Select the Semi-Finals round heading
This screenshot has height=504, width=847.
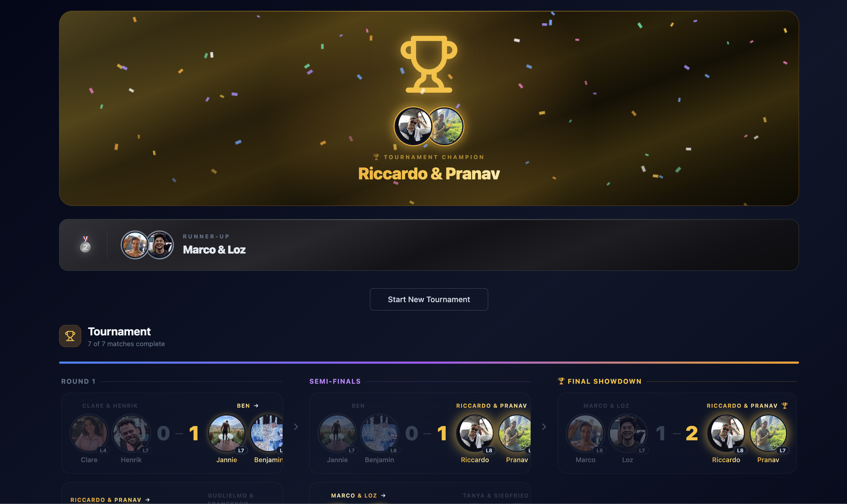(335, 382)
